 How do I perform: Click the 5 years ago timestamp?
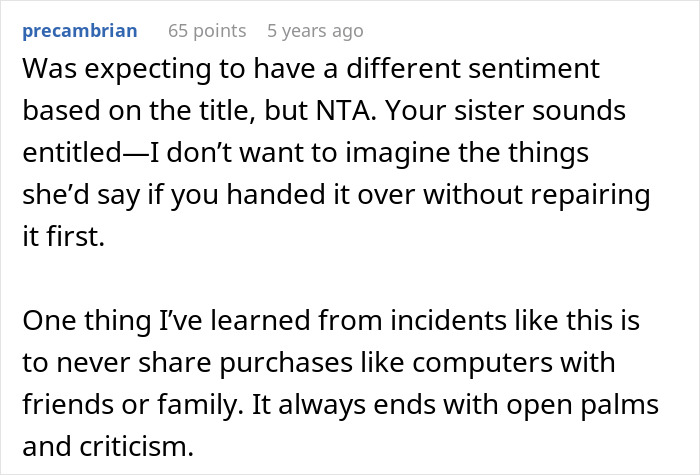[x=315, y=31]
